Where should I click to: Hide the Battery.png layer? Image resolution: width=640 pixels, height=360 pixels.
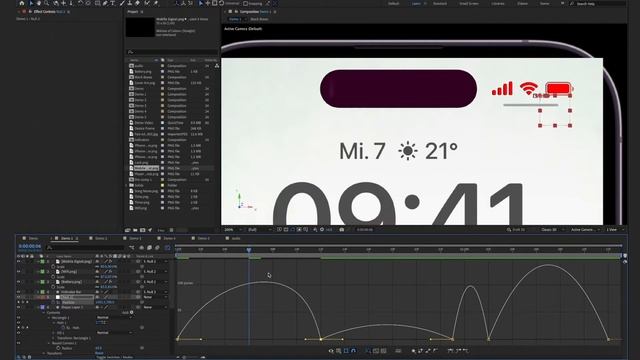(18, 282)
